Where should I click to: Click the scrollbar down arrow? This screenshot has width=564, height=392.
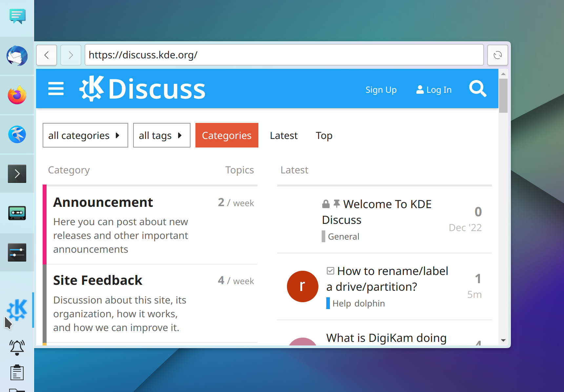(x=503, y=341)
